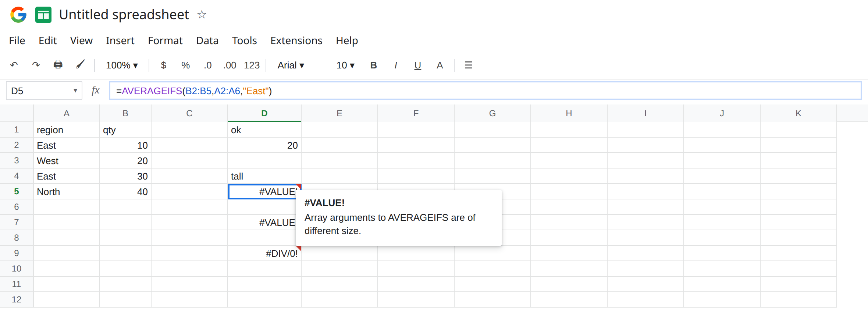Select cell containing "tall"
This screenshot has height=312, width=868.
pyautogui.click(x=264, y=176)
